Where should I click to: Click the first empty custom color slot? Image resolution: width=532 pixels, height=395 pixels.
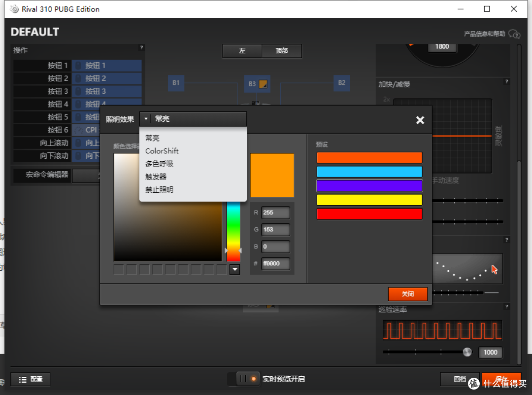pyautogui.click(x=119, y=270)
